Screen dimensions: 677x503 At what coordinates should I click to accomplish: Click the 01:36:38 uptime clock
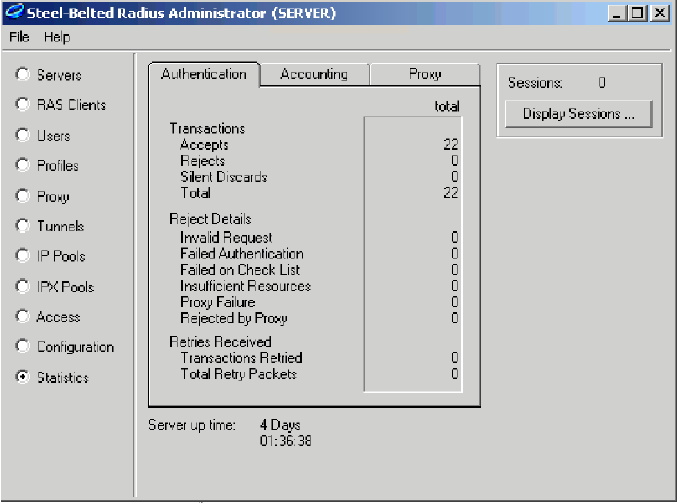click(285, 441)
